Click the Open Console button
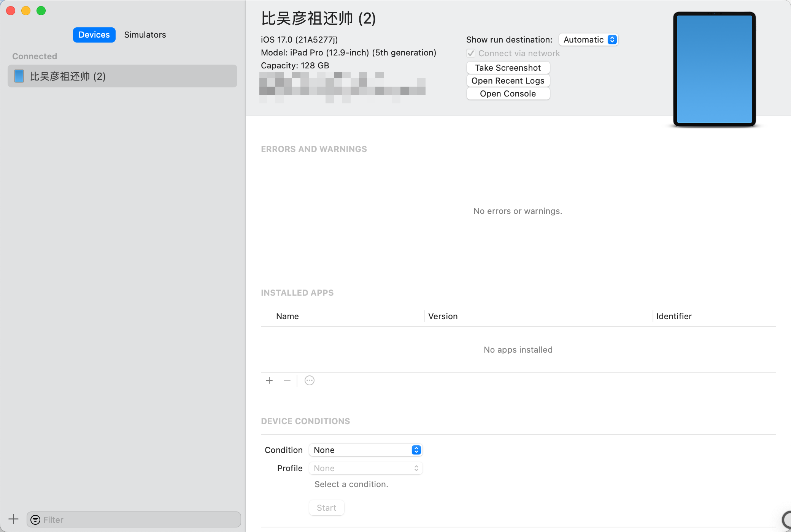Screen dimensions: 791x532 (x=508, y=93)
